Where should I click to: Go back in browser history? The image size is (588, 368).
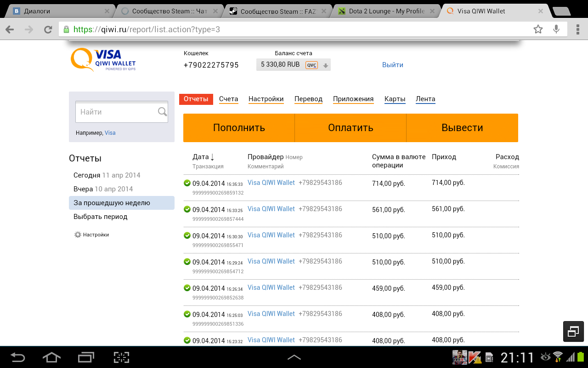point(10,29)
